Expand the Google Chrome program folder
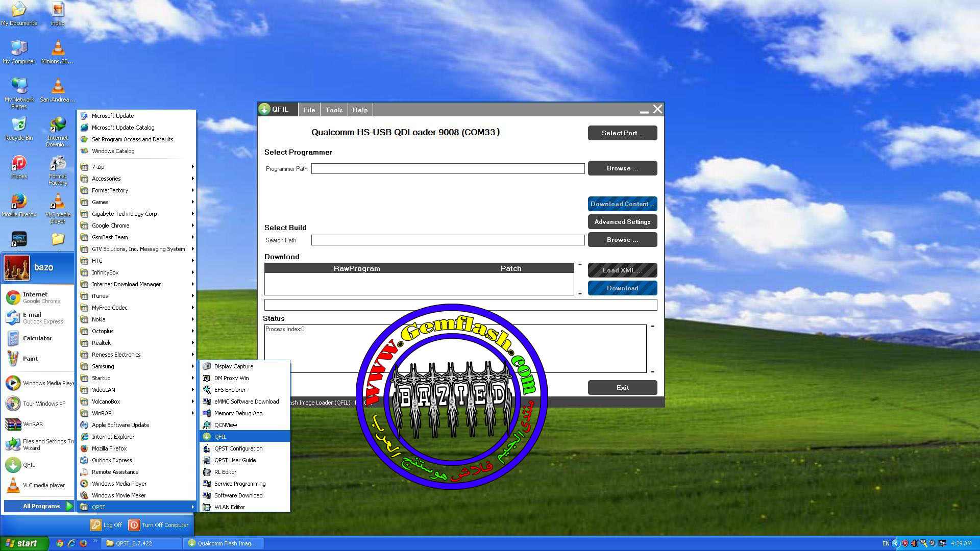980x551 pixels. tap(137, 226)
